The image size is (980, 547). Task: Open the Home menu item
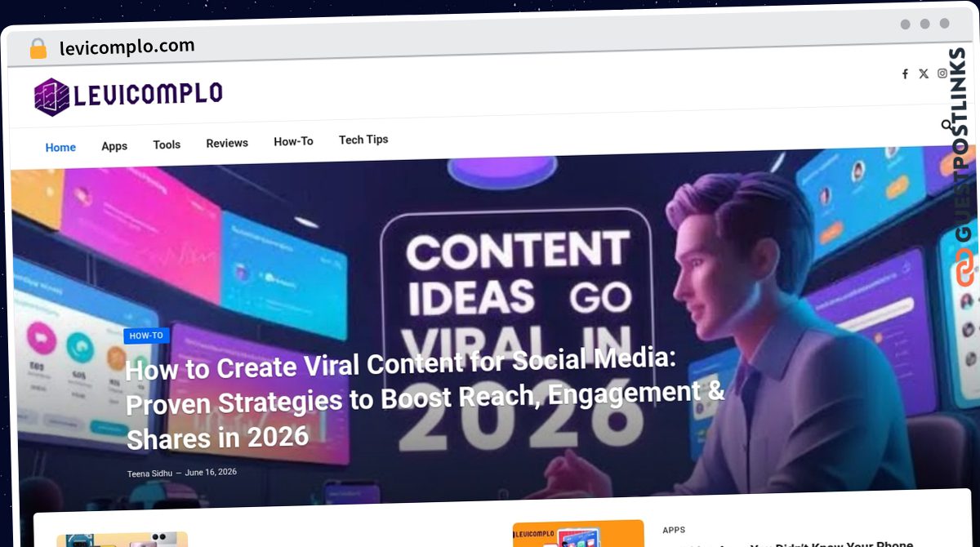coord(60,148)
